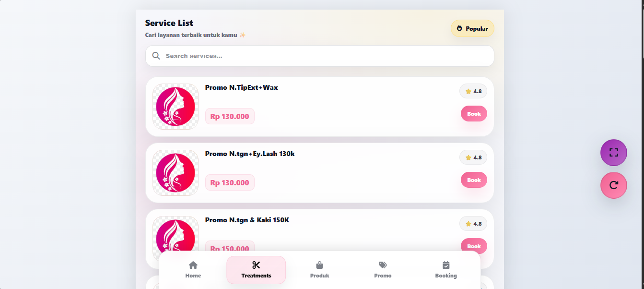This screenshot has width=644, height=289.
Task: Open Booking calendar tab
Action: pyautogui.click(x=446, y=269)
